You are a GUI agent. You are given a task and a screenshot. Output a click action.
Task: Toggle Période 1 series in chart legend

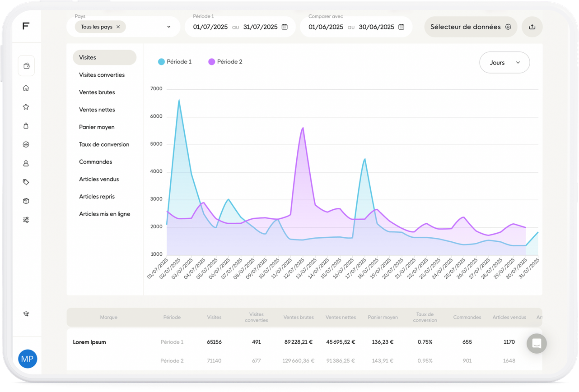pyautogui.click(x=175, y=62)
